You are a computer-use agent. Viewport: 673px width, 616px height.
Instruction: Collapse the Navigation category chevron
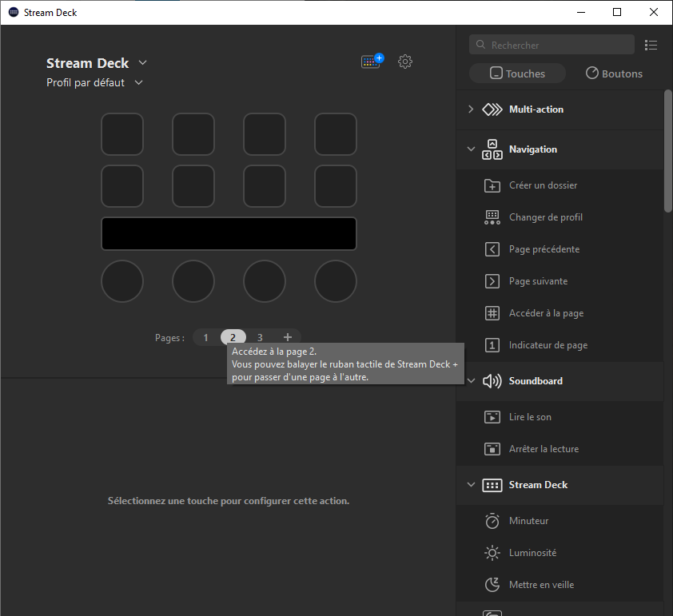(x=471, y=149)
